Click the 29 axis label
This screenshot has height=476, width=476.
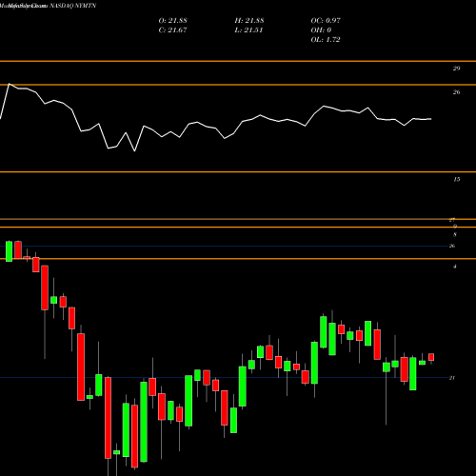tap(456, 69)
